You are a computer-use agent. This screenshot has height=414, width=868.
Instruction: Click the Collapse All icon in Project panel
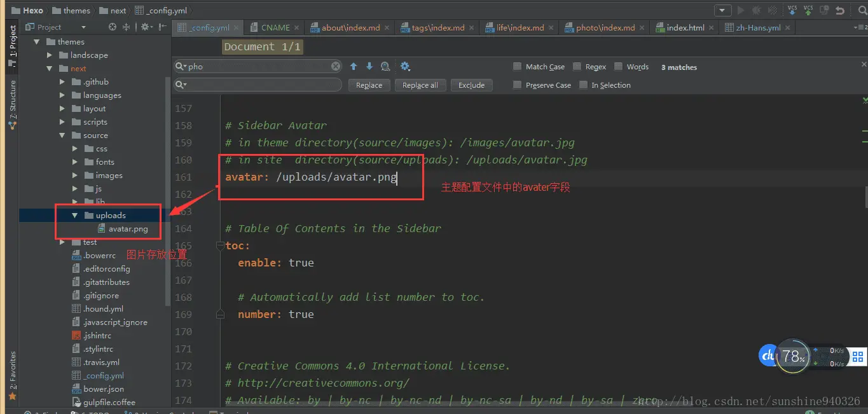[x=127, y=27]
